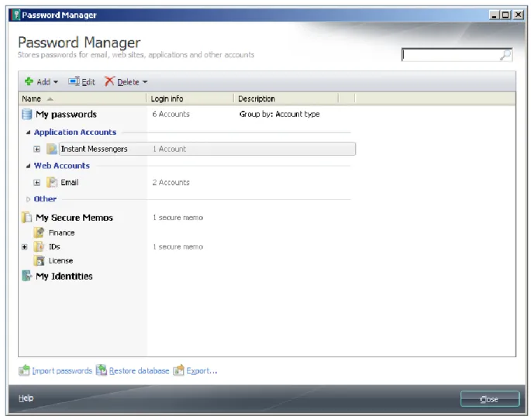Click the Other group label
Viewport: 531px width, 420px height.
[45, 198]
